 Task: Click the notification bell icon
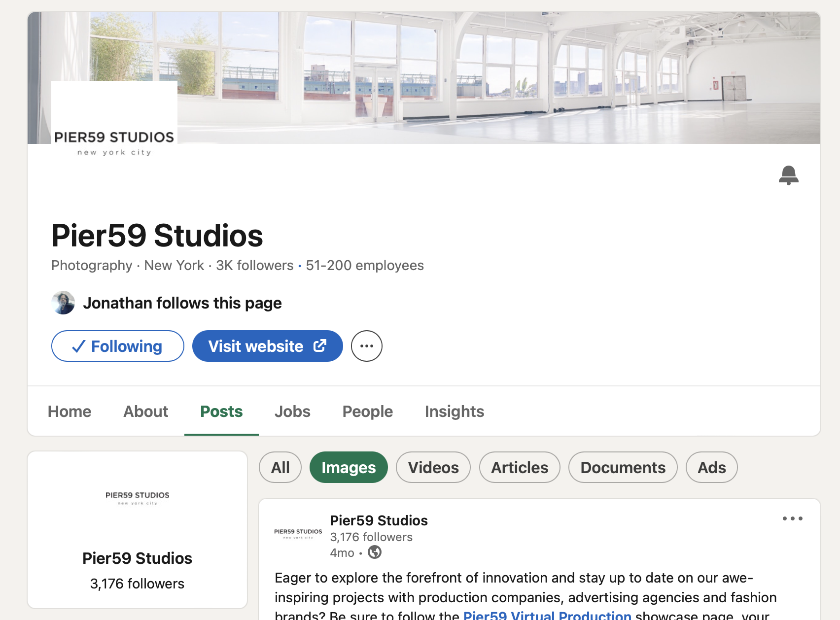(788, 175)
